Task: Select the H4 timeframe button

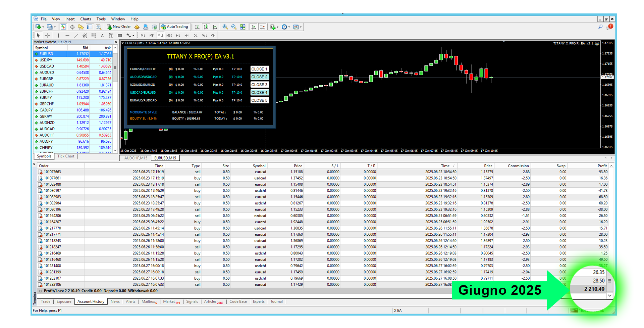Action: pyautogui.click(x=186, y=36)
